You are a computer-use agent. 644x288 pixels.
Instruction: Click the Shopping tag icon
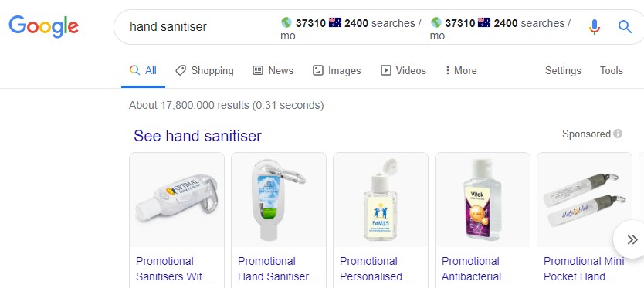point(180,71)
